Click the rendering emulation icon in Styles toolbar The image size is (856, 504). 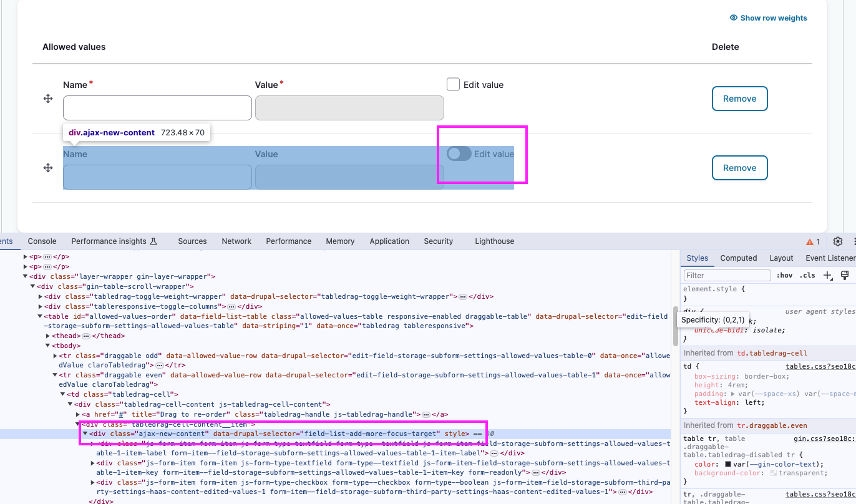click(845, 275)
